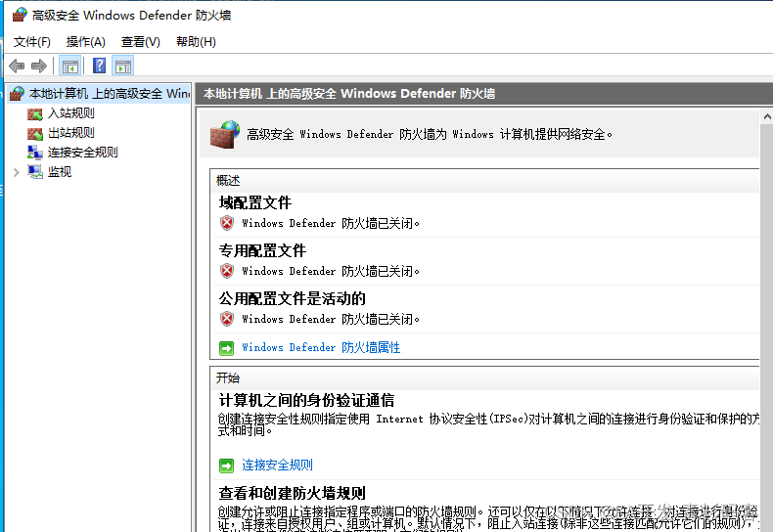Click the red shield icon under 公用配置文件是活动的

pyautogui.click(x=227, y=319)
